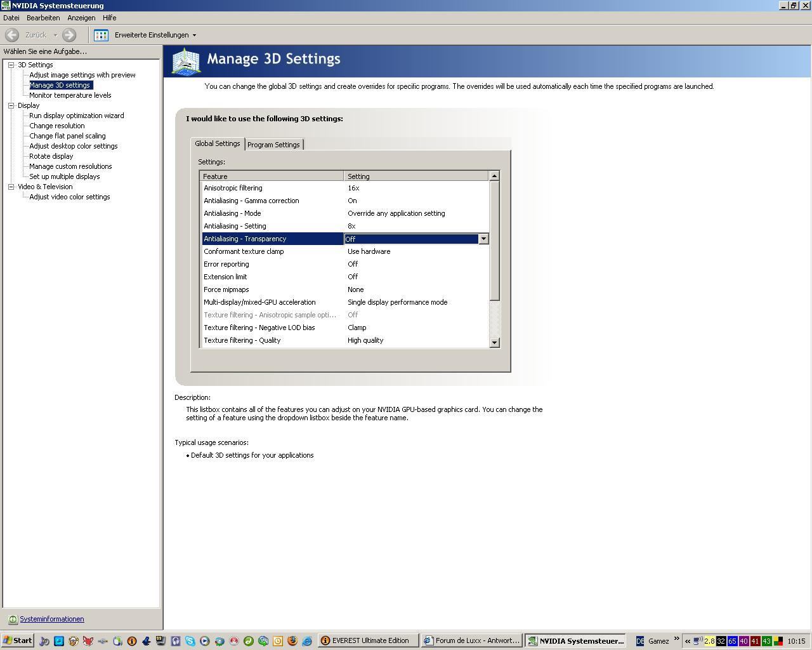The width and height of the screenshot is (812, 650).
Task: Click the multicolor square tray icon
Action: (778, 641)
